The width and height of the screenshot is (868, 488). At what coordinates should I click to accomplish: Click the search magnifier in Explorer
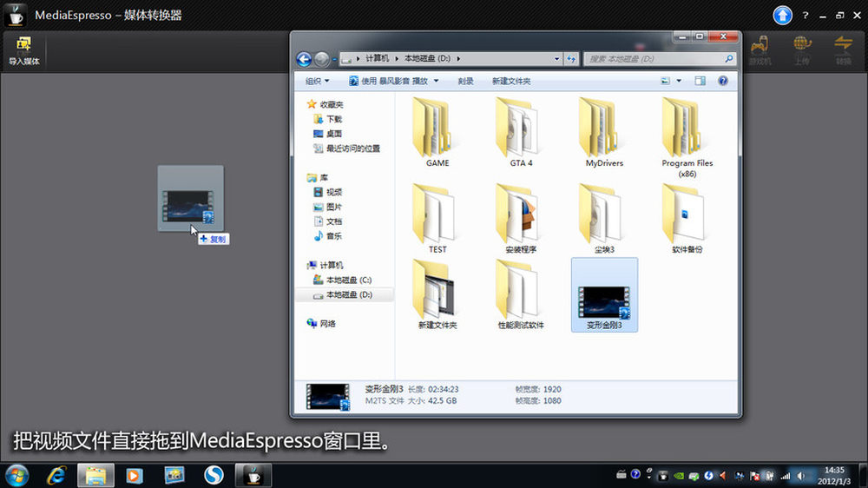pyautogui.click(x=729, y=58)
